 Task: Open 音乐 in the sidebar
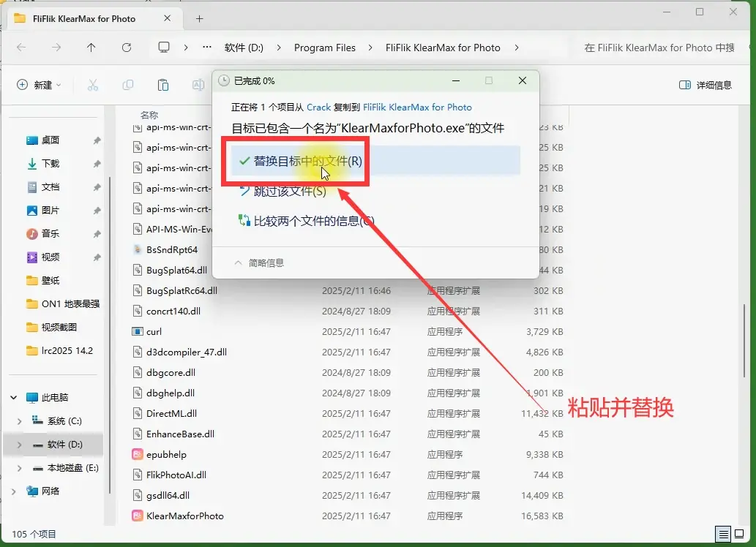pos(50,234)
